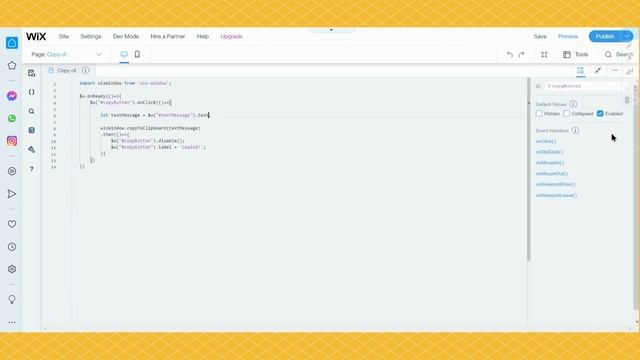Open the Site menu
The image size is (640, 360).
click(x=64, y=36)
